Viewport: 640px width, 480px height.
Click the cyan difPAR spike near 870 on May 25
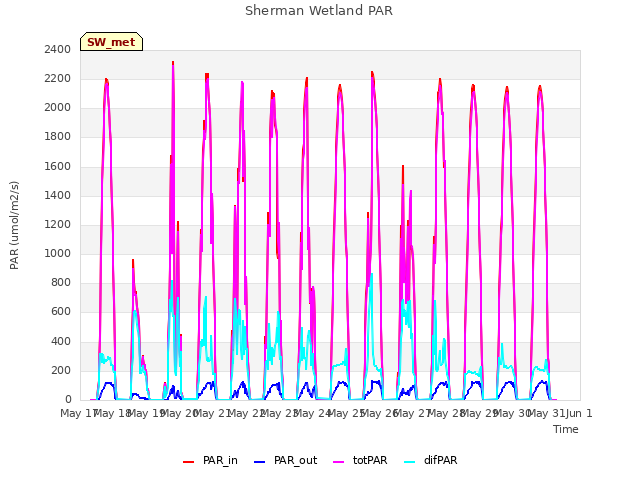coord(371,275)
